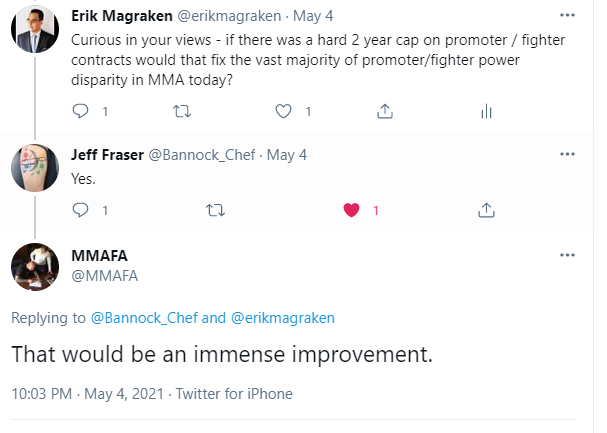
Task: Open Erik Magraken's profile picture
Action: 35,31
